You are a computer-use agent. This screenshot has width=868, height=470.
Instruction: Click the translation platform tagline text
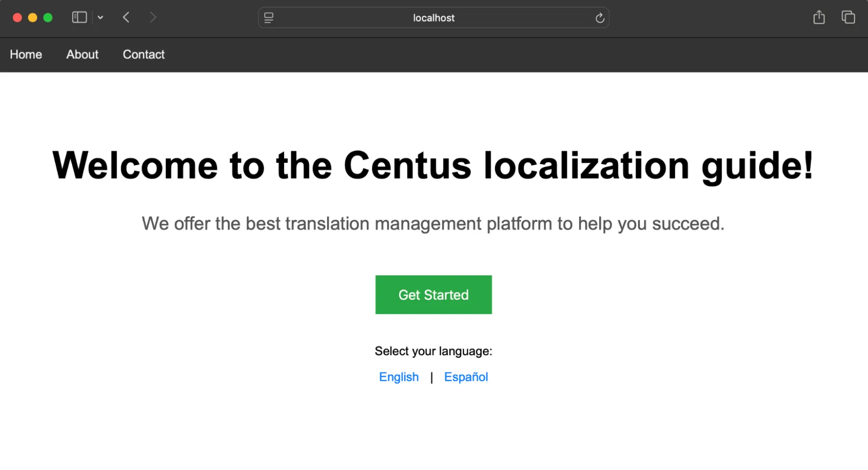coord(433,223)
